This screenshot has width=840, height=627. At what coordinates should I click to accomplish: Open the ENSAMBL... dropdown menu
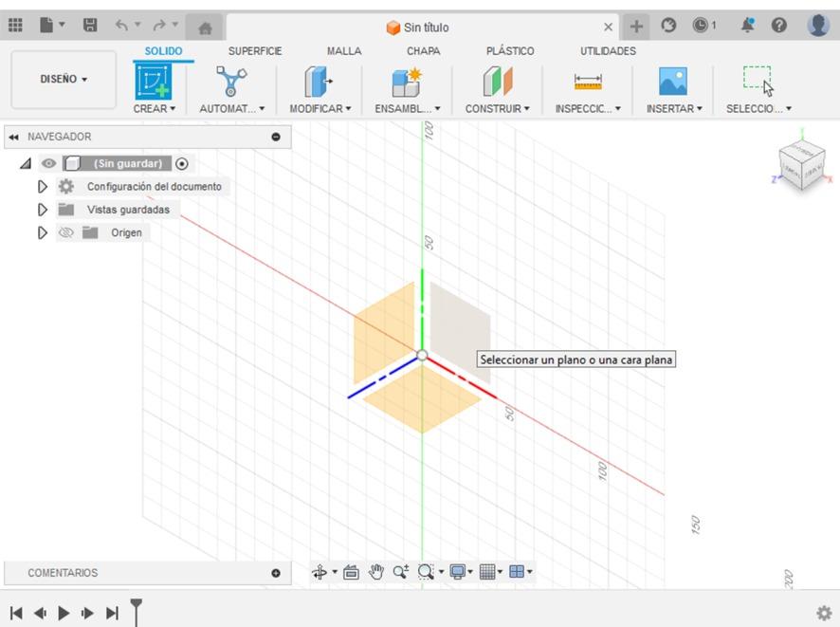click(x=407, y=109)
